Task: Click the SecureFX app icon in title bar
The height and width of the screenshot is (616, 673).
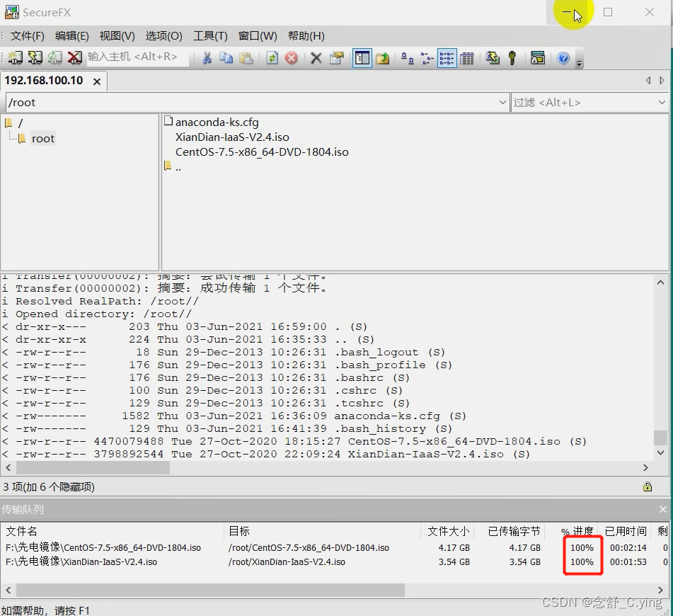Action: 11,12
